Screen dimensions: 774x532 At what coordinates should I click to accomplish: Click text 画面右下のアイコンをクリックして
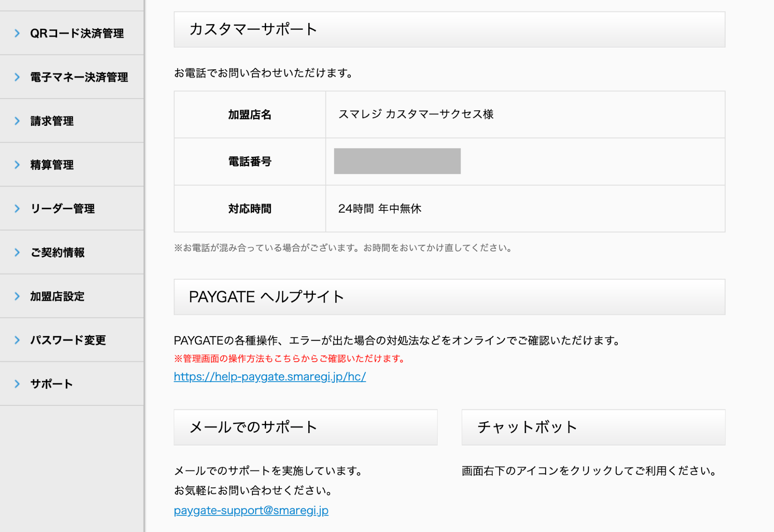pyautogui.click(x=589, y=471)
